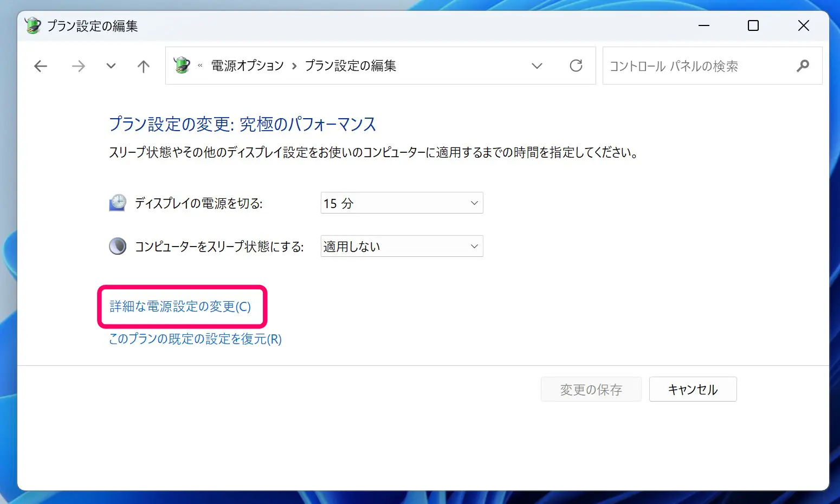
Task: Select プラン設定の編集 in the breadcrumb
Action: [351, 65]
